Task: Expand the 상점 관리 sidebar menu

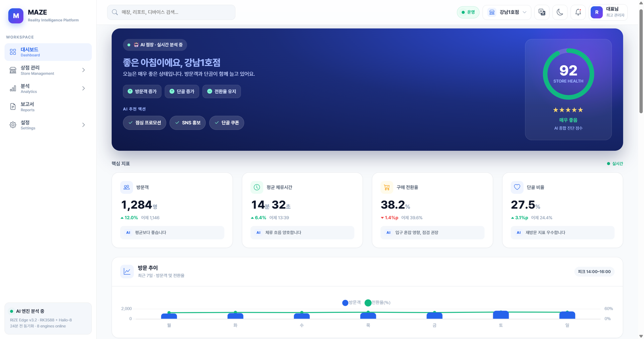Action: click(x=48, y=70)
